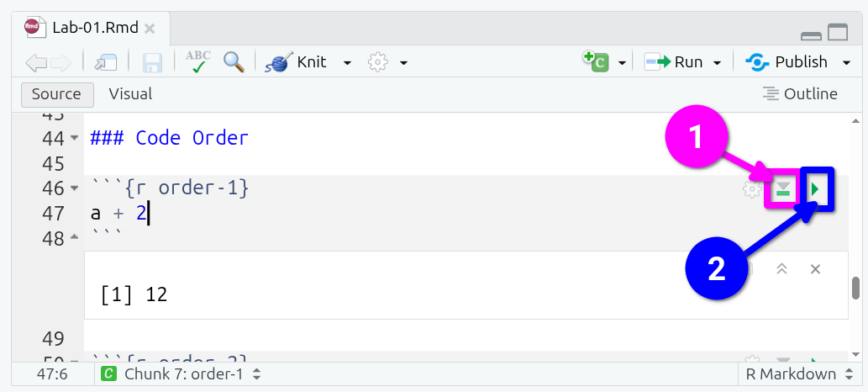Screen dimensions: 868x392
Task: Show document in new window
Action: coord(106,62)
